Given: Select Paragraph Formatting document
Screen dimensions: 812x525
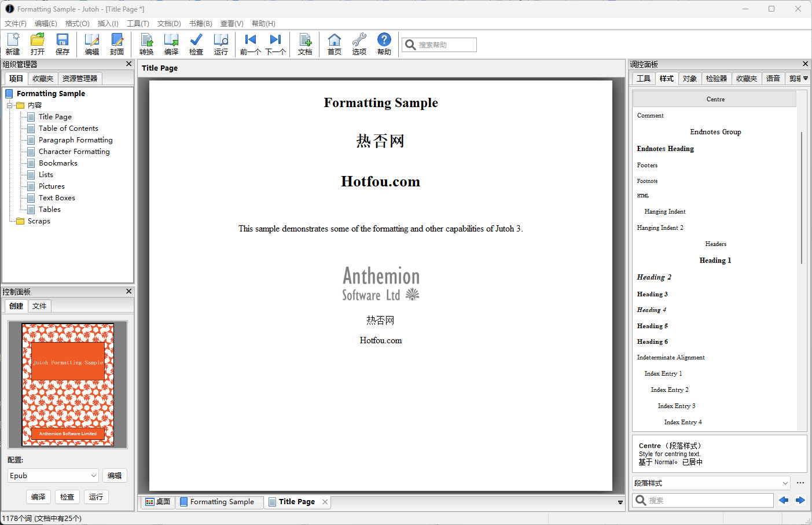Looking at the screenshot, I should click(76, 140).
